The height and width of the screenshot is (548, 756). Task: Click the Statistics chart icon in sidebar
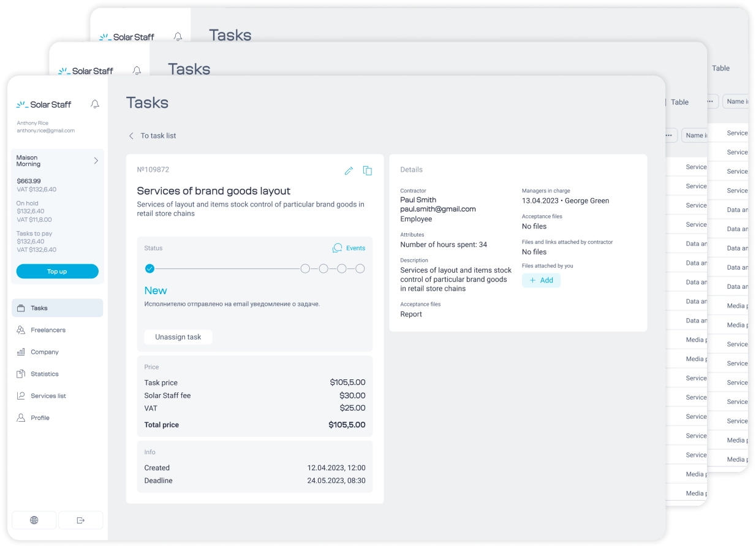point(21,374)
